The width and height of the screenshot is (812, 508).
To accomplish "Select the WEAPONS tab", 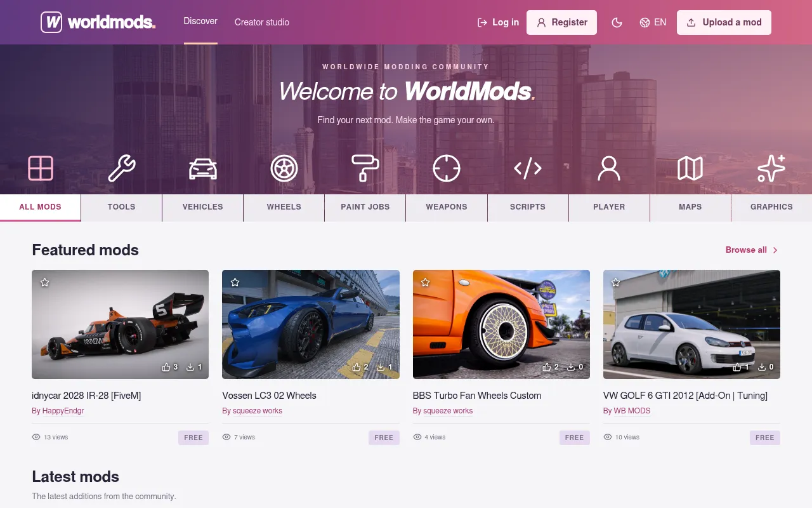I will pyautogui.click(x=447, y=207).
